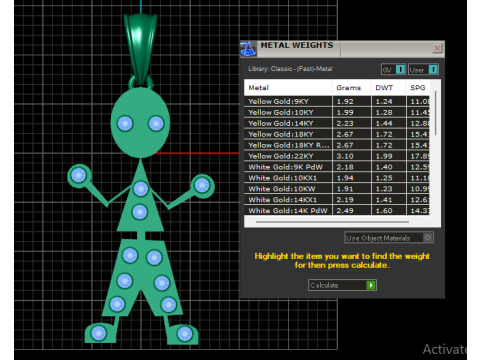
Task: Click the Library: Classic - (Fast)-Metal label
Action: coord(290,69)
